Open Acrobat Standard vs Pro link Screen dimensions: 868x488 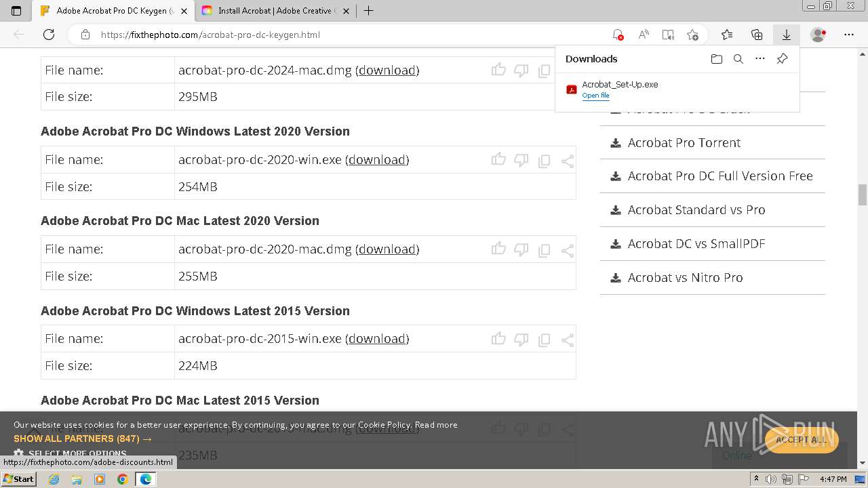(696, 209)
